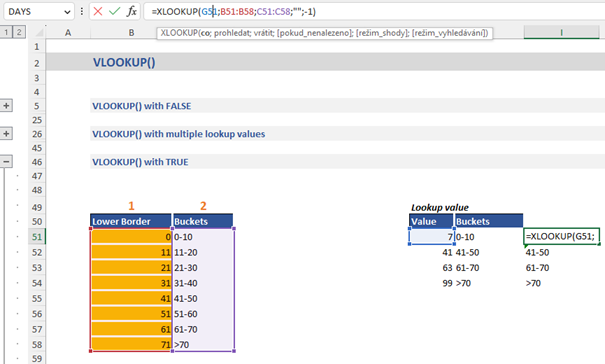Click the lookup value cell containing 99
The image size is (605, 364).
pyautogui.click(x=431, y=283)
